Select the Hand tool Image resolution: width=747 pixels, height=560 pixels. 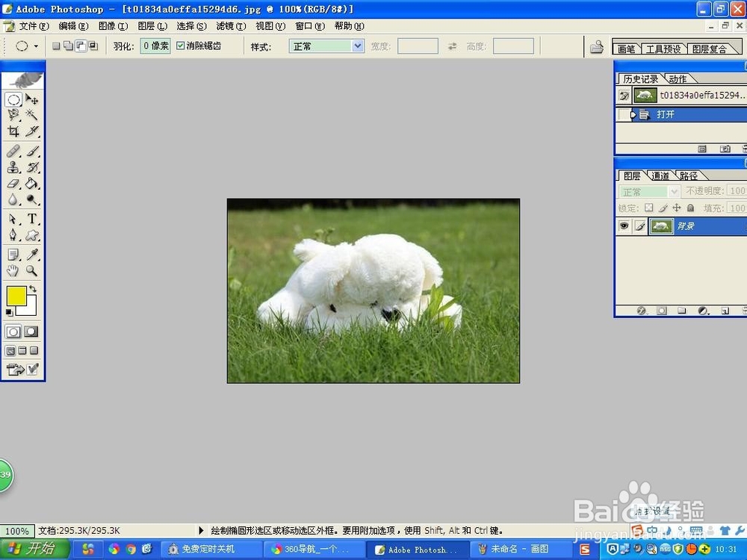point(13,271)
